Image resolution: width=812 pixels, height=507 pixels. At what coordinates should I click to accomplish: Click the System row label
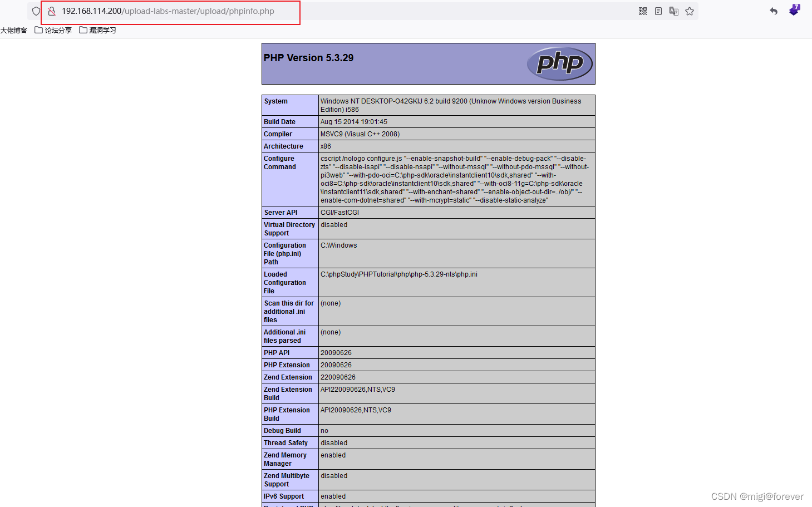coord(276,101)
